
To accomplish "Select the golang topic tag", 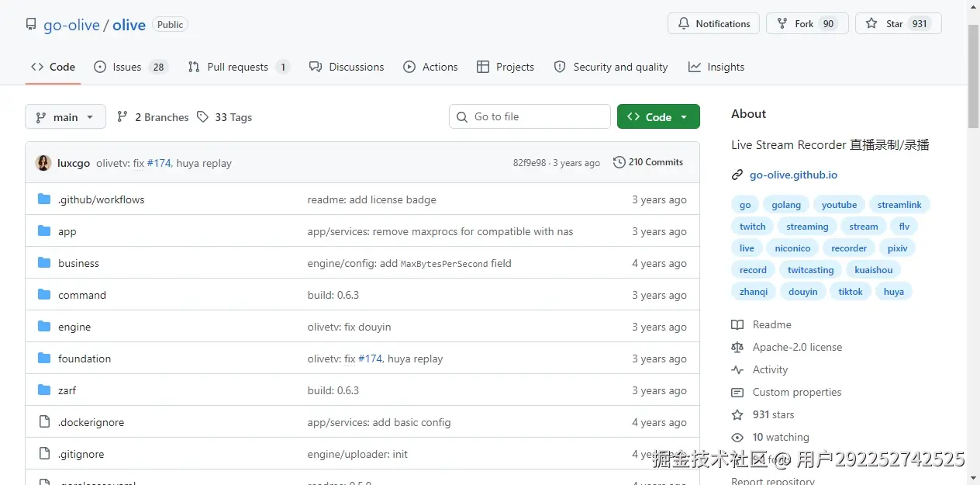I will point(786,205).
